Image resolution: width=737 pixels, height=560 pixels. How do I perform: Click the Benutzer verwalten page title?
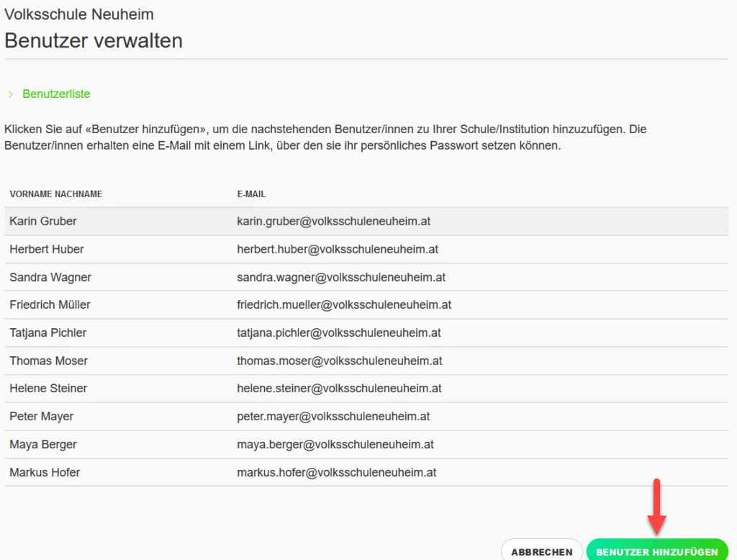(93, 41)
